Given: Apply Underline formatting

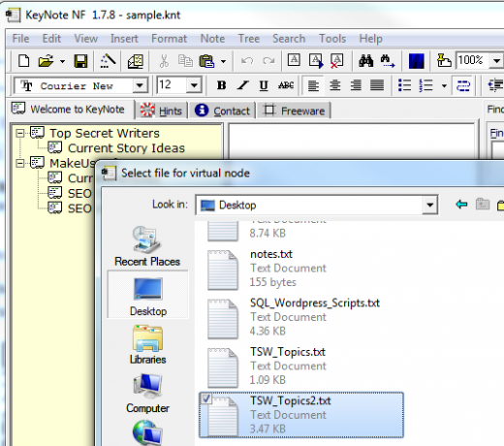Looking at the screenshot, I should point(264,85).
